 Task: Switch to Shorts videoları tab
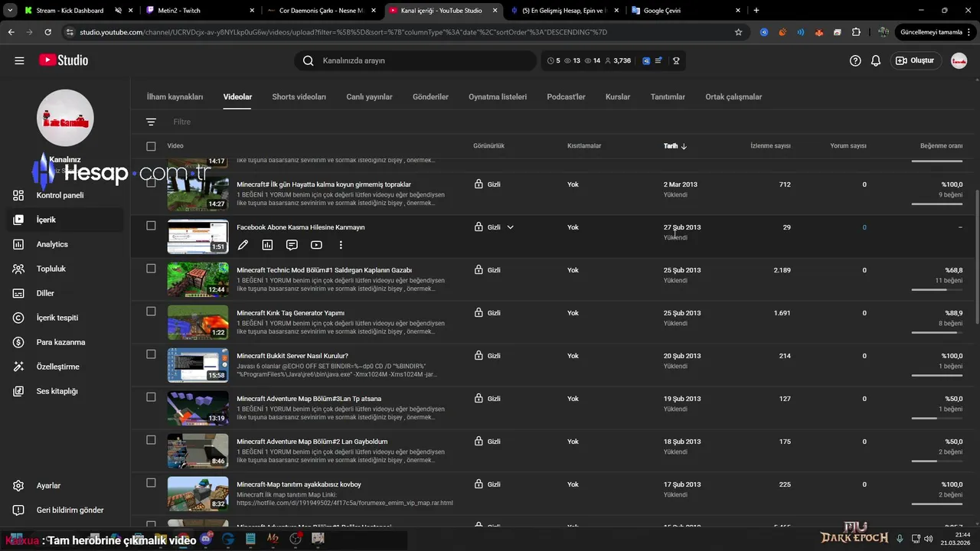coord(299,97)
